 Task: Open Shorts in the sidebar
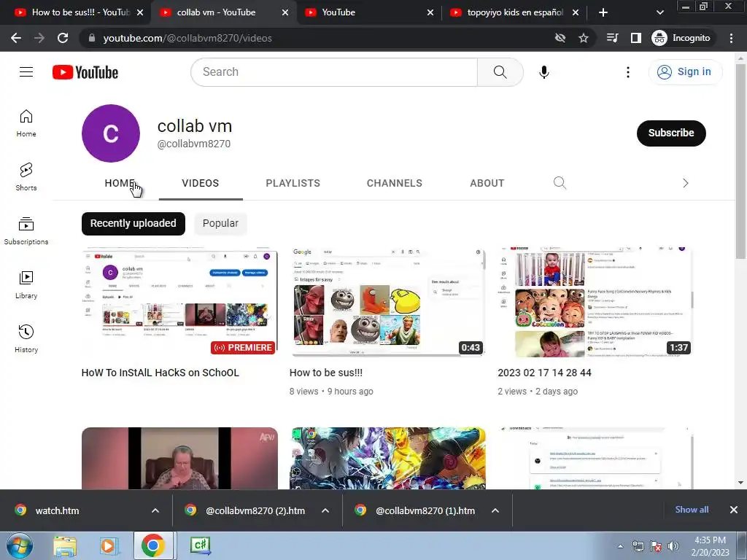pyautogui.click(x=26, y=177)
